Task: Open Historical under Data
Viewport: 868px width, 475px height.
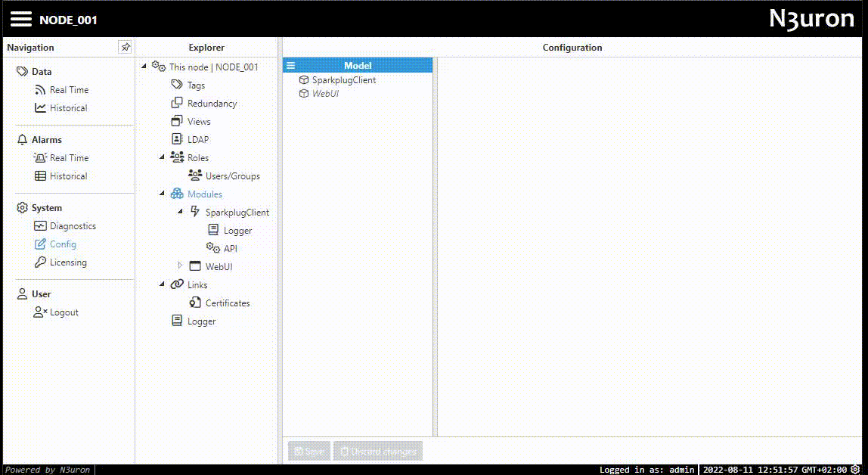Action: (x=69, y=108)
